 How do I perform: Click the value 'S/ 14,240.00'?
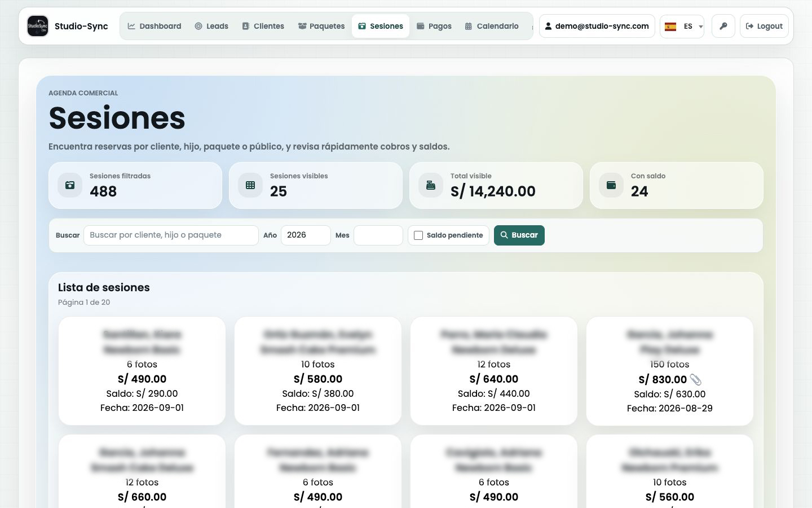493,191
